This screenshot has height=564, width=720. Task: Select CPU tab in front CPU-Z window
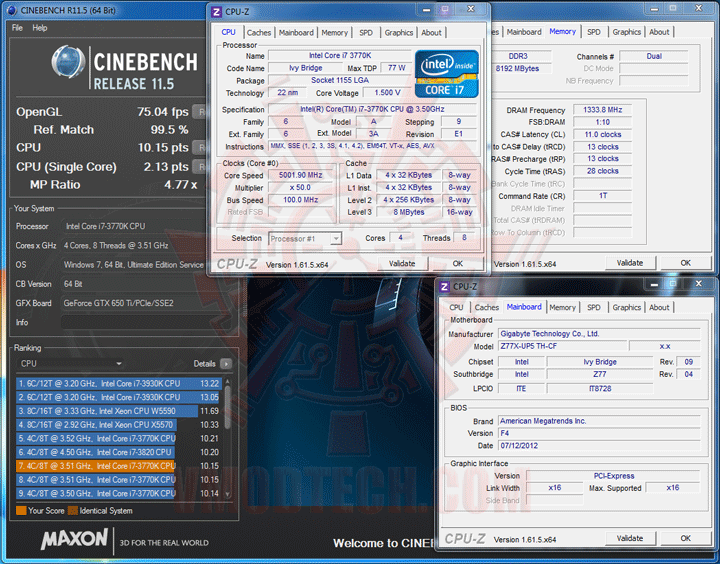click(x=228, y=32)
